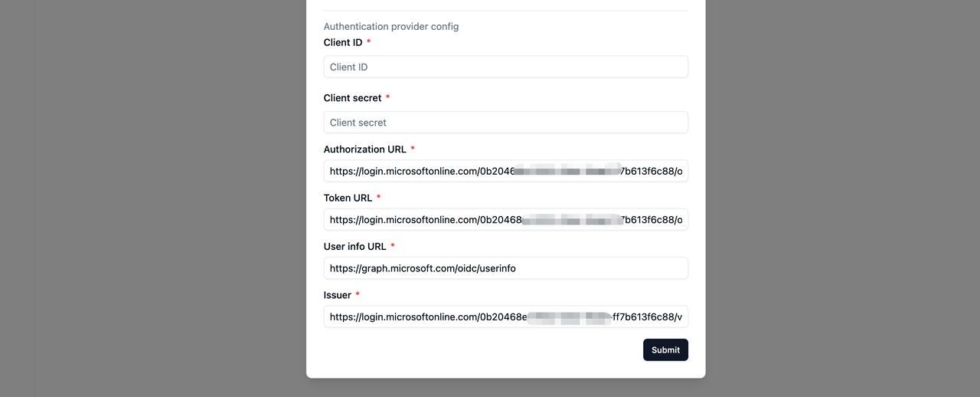This screenshot has width=980, height=397.
Task: Focus the Issuer URL input field
Action: [x=505, y=317]
